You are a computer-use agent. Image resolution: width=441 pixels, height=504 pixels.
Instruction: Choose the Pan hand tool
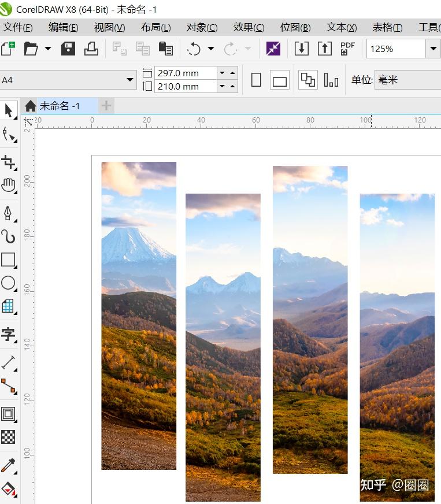tap(9, 186)
